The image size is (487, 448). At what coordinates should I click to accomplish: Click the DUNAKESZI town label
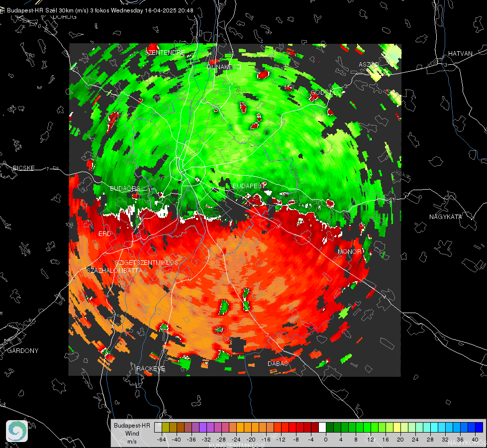[224, 67]
